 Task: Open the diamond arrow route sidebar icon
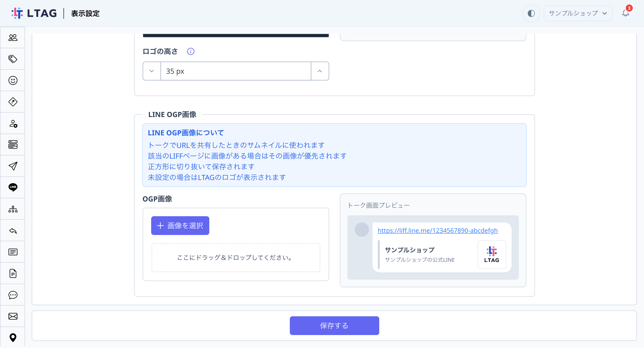tap(13, 102)
